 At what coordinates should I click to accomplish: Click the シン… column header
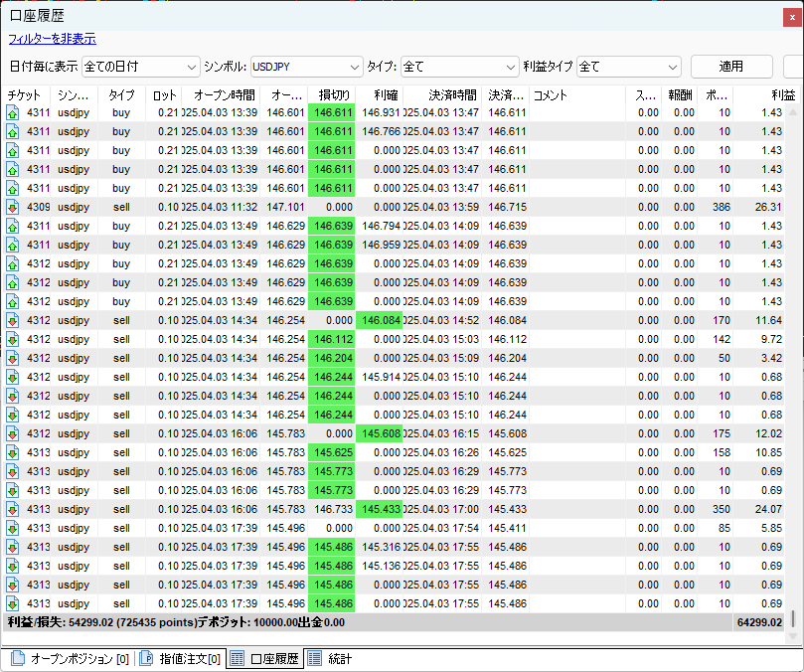tap(74, 94)
